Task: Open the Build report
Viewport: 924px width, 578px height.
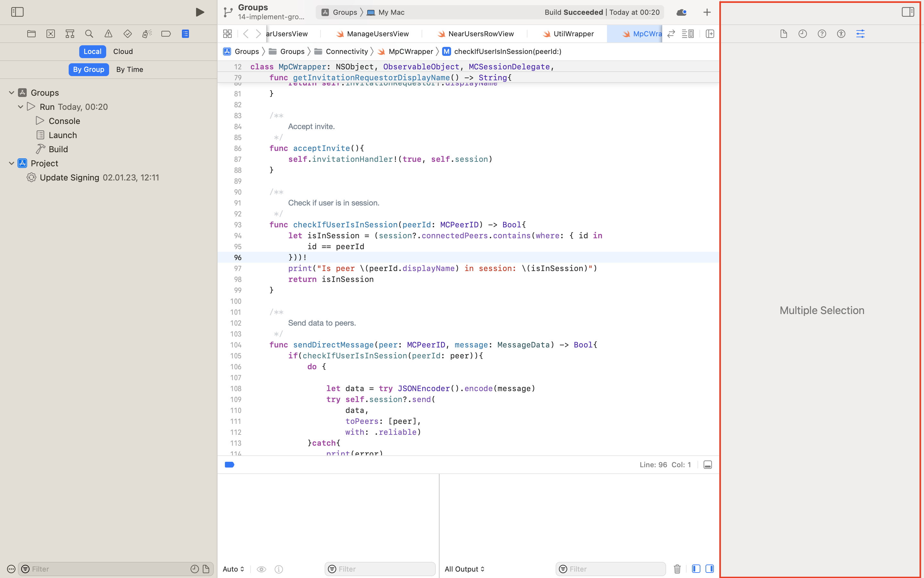Action: click(58, 149)
